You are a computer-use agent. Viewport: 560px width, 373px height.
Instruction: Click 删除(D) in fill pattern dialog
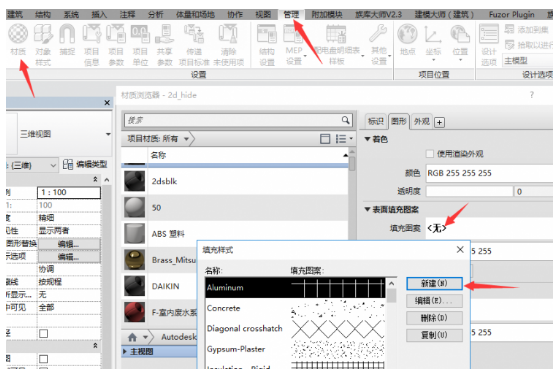(434, 318)
